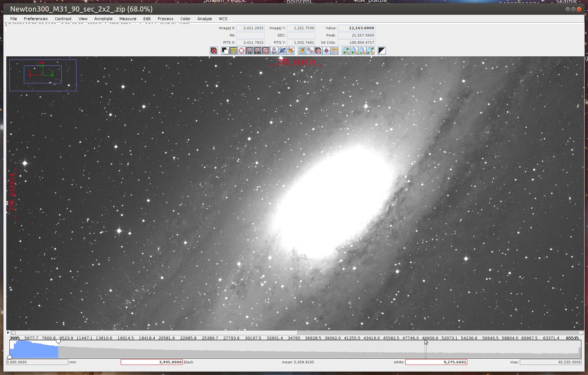Image resolution: width=588 pixels, height=375 pixels.
Task: Click the fast zoom-in double-plus magnifier
Action: (x=346, y=51)
